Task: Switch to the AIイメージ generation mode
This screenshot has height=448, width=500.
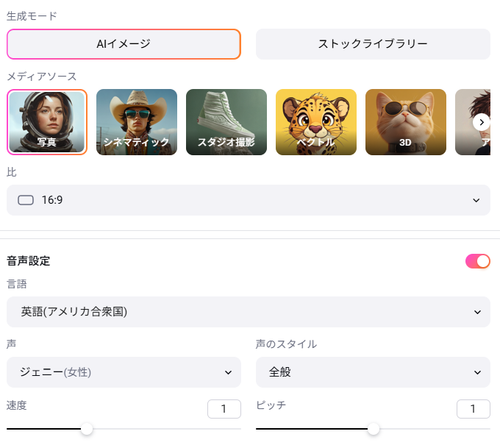Action: (x=124, y=44)
